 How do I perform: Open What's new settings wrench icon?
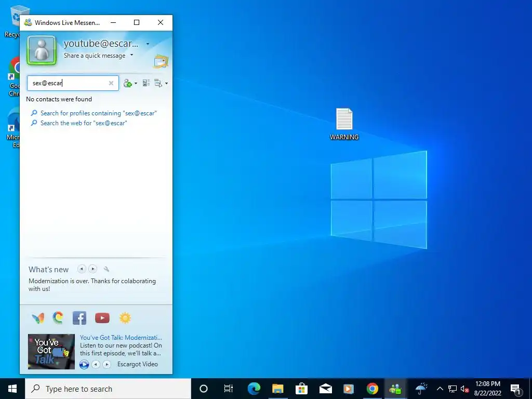coord(107,269)
